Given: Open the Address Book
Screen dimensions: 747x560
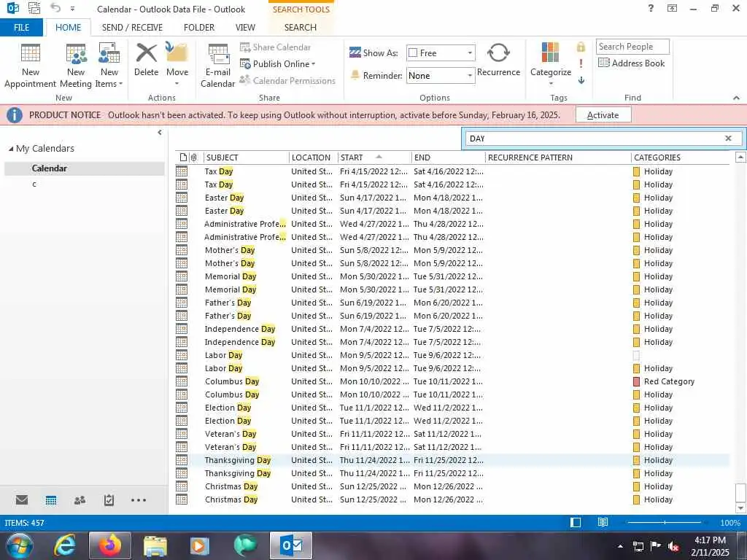Looking at the screenshot, I should point(631,63).
